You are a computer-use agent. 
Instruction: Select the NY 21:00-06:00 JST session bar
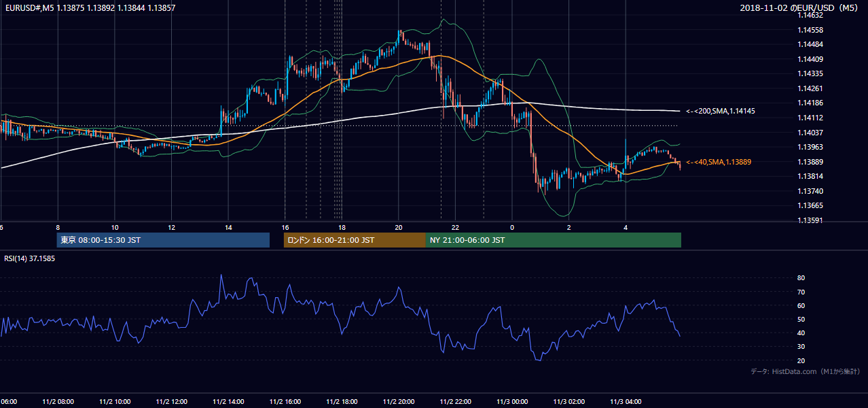pos(554,240)
